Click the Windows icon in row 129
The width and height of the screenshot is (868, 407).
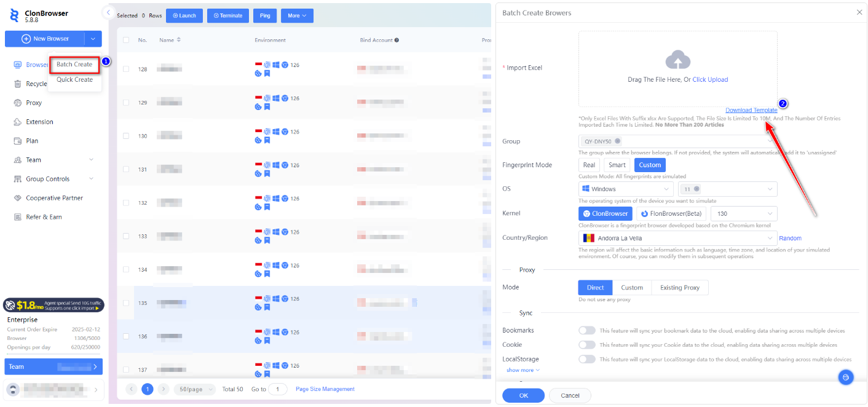(276, 98)
